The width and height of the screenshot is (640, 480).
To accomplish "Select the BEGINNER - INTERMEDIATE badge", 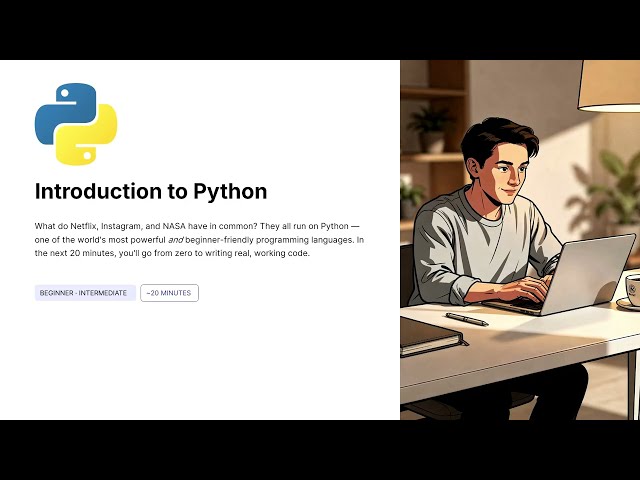I will (85, 293).
